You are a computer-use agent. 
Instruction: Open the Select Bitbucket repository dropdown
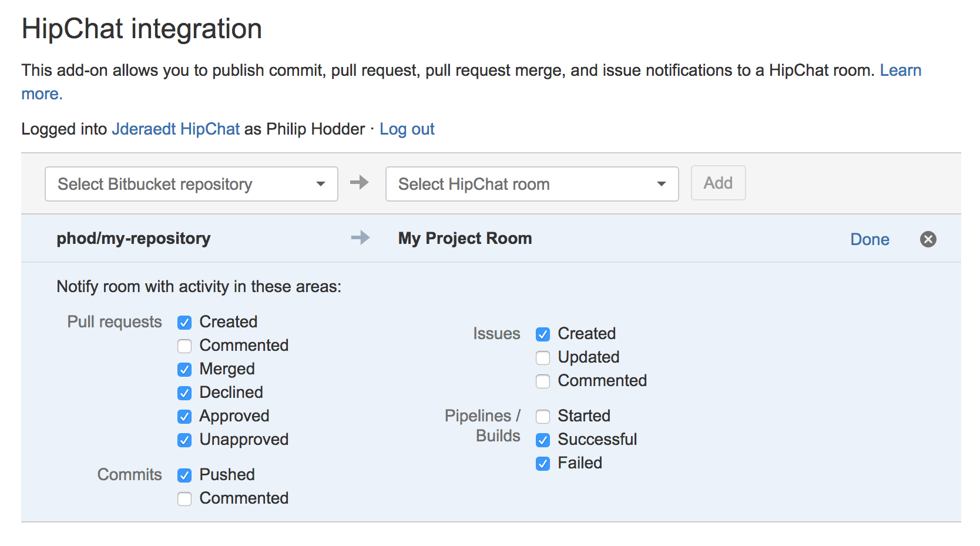(191, 184)
